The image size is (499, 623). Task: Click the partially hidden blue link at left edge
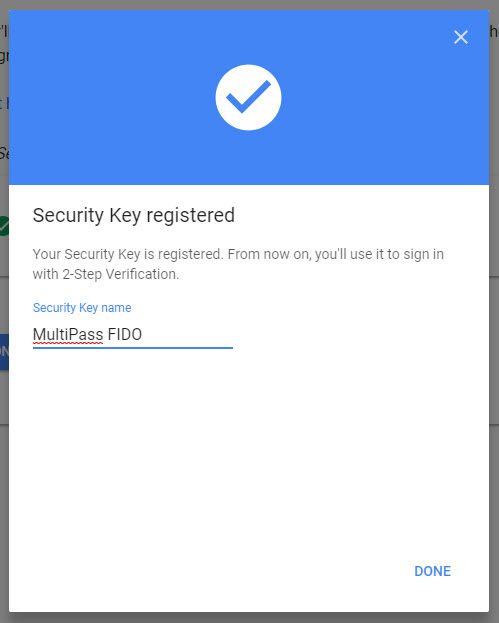coord(4,104)
